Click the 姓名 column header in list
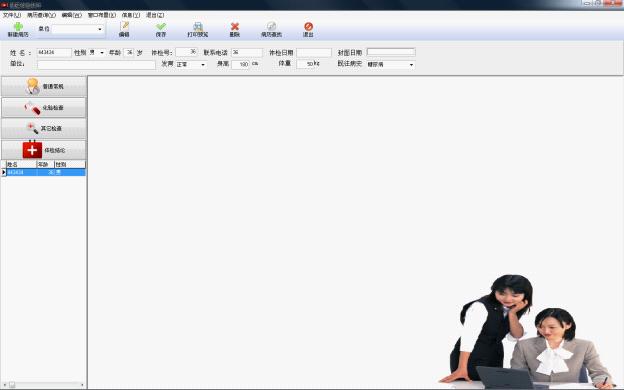Screen dimensions: 624x390 tap(21, 164)
